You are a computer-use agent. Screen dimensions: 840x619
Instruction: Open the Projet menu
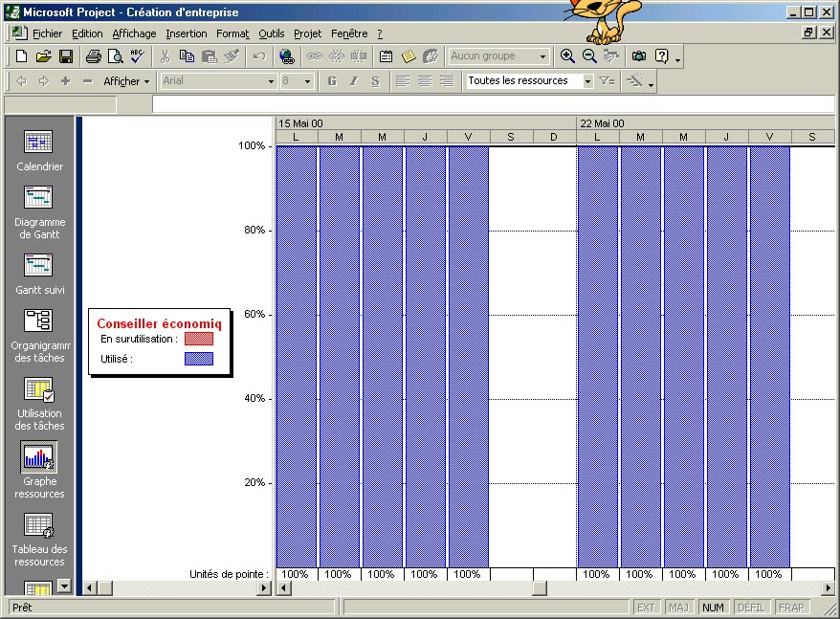click(307, 33)
